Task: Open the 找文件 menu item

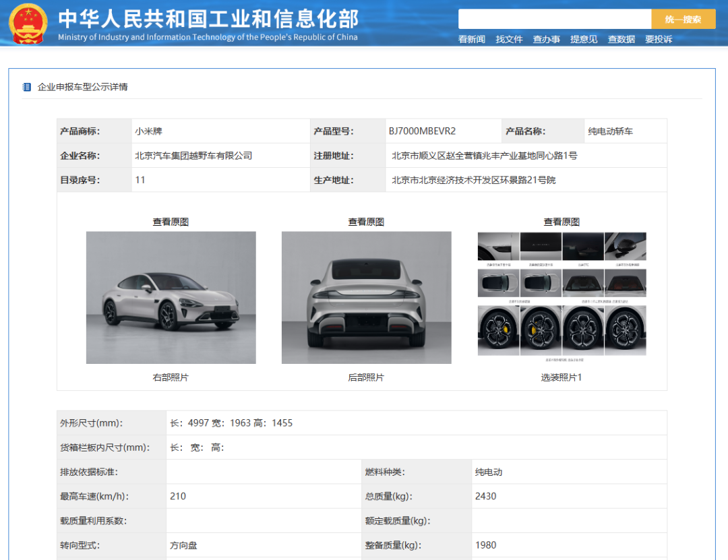Action: pos(510,40)
